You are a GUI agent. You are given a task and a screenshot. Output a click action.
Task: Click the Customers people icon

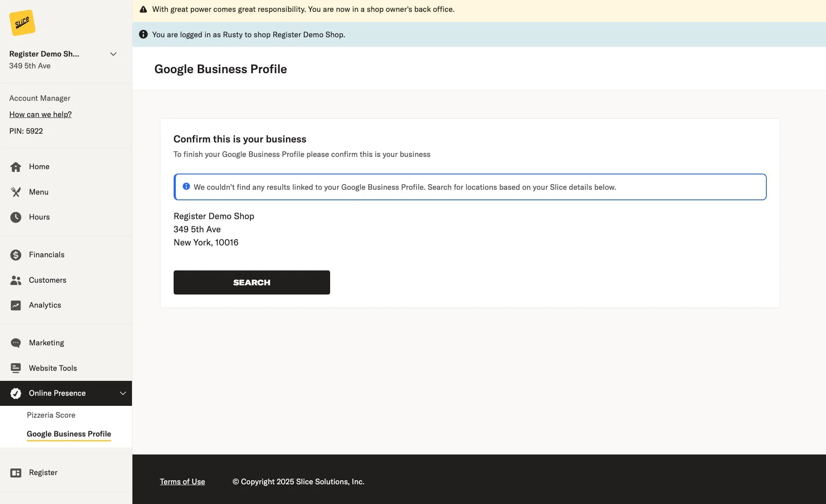[x=16, y=280]
